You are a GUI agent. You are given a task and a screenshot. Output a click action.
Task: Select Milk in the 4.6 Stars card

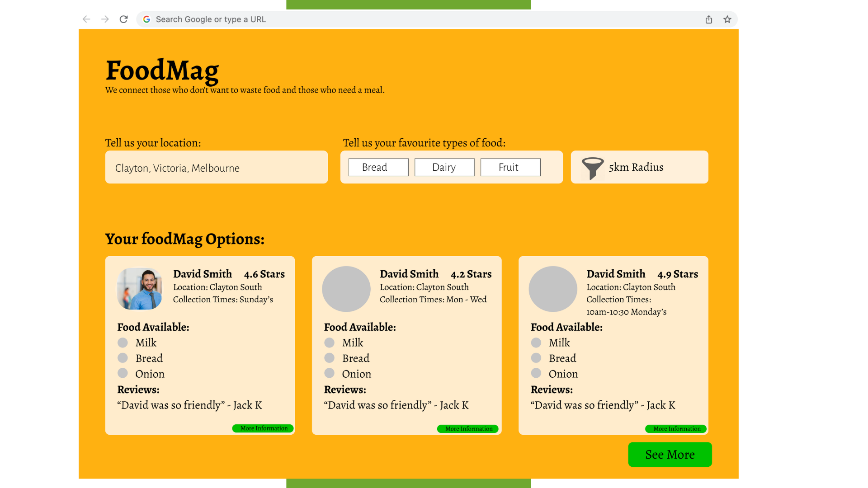(x=123, y=343)
